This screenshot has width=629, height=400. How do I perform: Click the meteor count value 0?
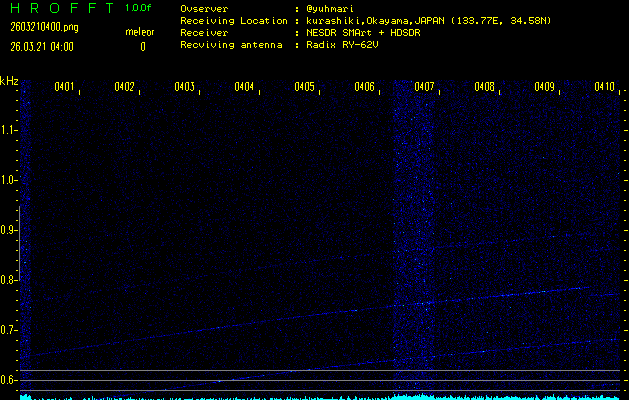142,46
